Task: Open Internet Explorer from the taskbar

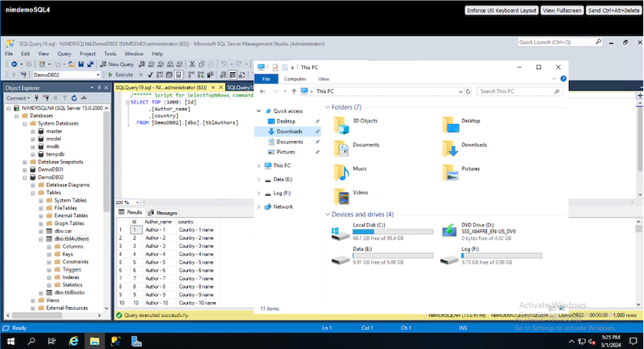Action: tap(75, 340)
